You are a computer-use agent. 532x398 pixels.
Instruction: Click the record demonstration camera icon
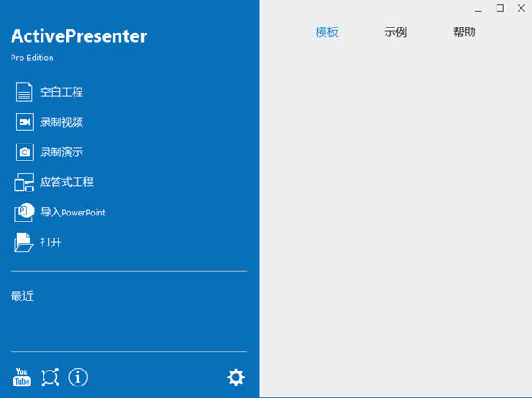25,152
